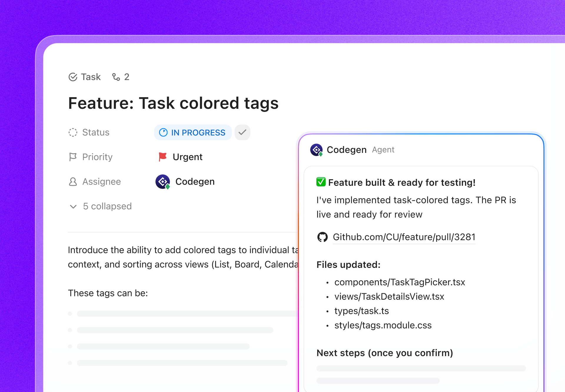Select the Agent label next to Codegen
The height and width of the screenshot is (392, 565).
[x=383, y=150]
